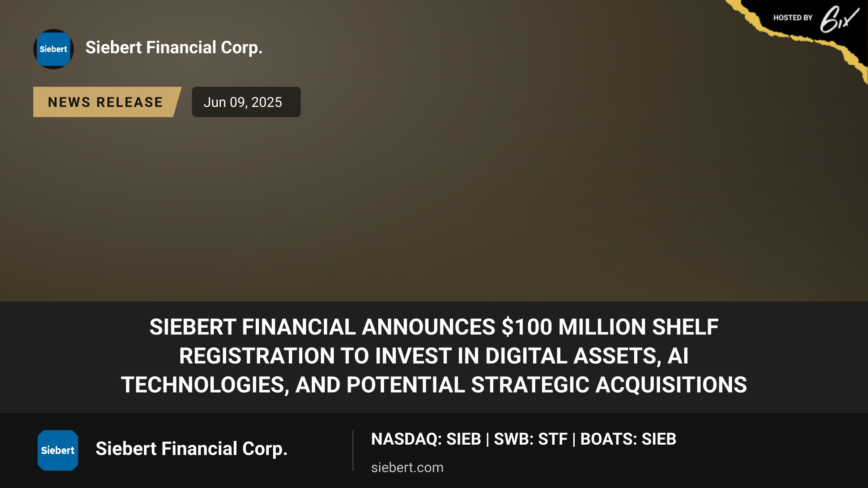Open the siebert.com website link
The width and height of the screenshot is (868, 488).
click(x=407, y=467)
